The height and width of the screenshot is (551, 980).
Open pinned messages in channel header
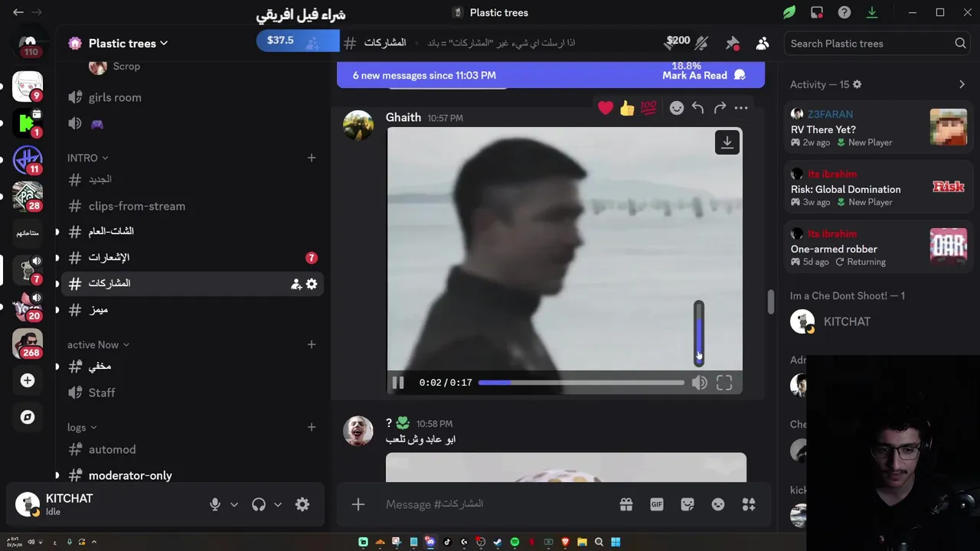(733, 44)
